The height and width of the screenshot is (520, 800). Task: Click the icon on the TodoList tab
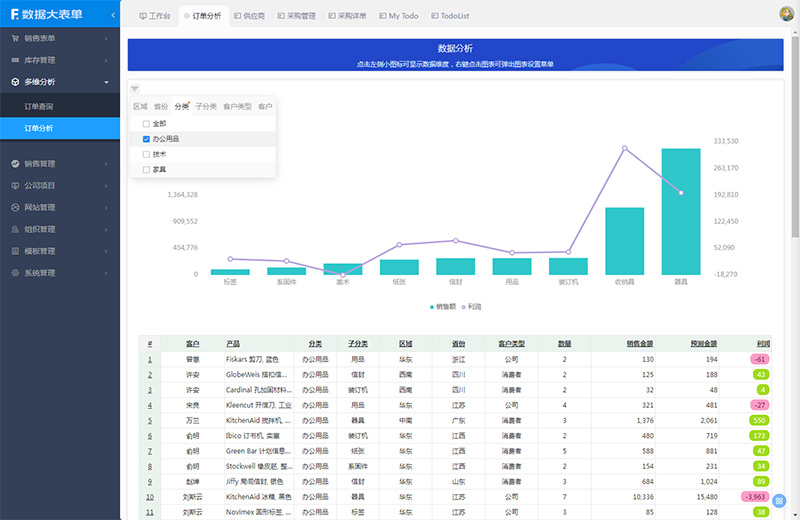click(x=435, y=16)
